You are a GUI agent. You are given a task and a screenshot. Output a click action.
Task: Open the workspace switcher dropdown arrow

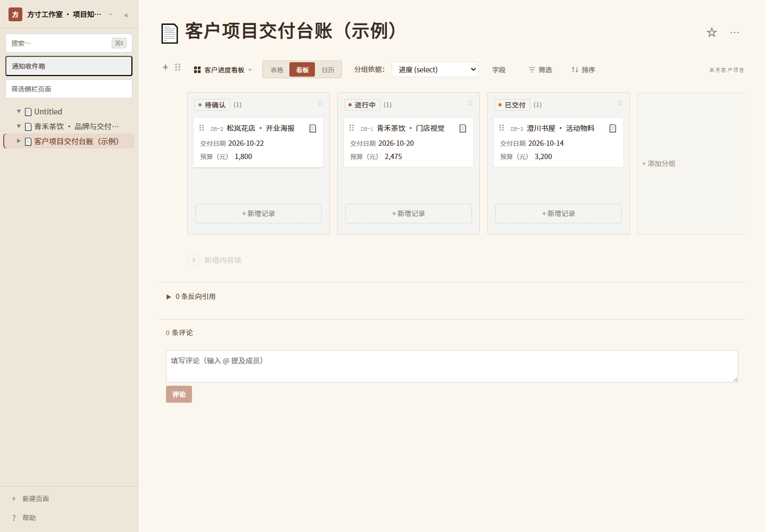(x=111, y=14)
